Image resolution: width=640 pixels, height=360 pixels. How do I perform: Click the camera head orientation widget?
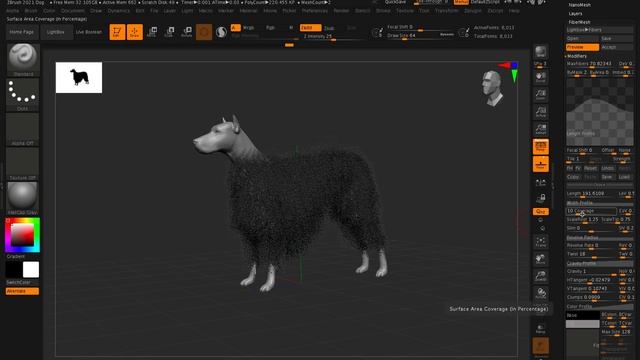492,89
